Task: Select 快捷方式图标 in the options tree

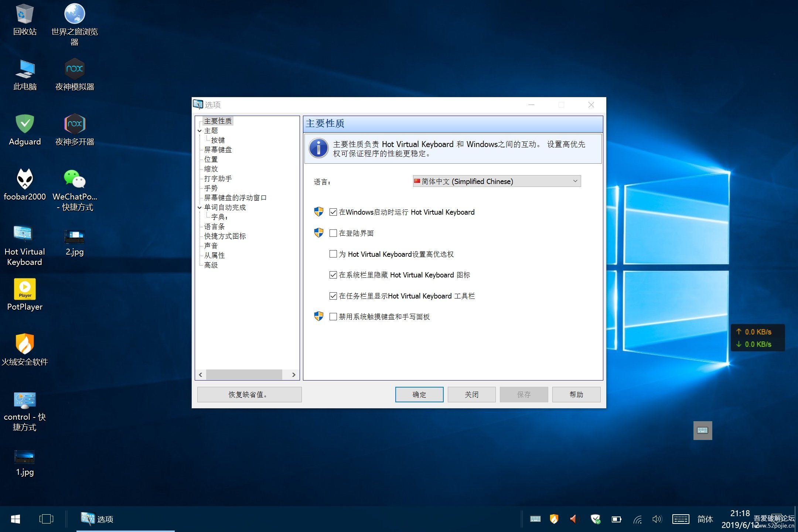Action: 225,236
